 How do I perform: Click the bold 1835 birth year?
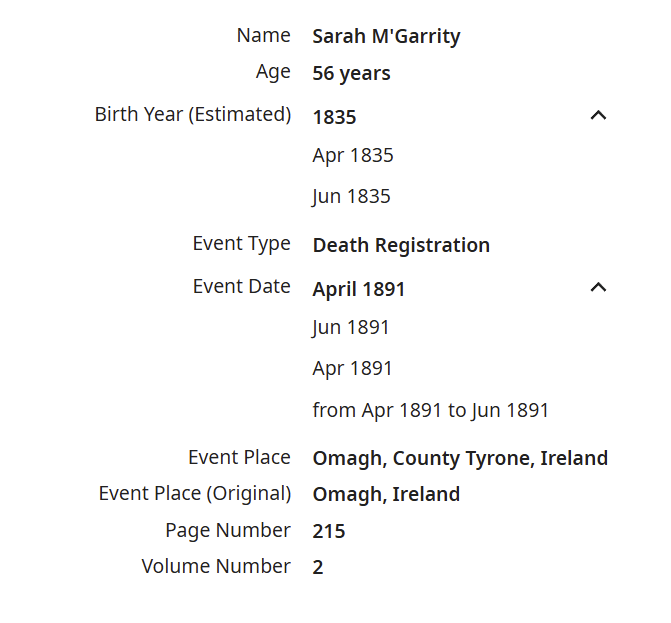(x=334, y=117)
